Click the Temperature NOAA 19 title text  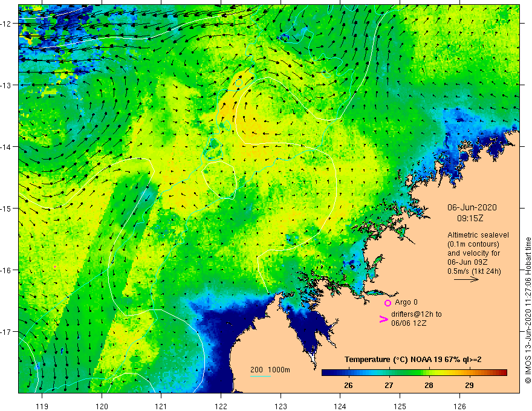coord(413,360)
